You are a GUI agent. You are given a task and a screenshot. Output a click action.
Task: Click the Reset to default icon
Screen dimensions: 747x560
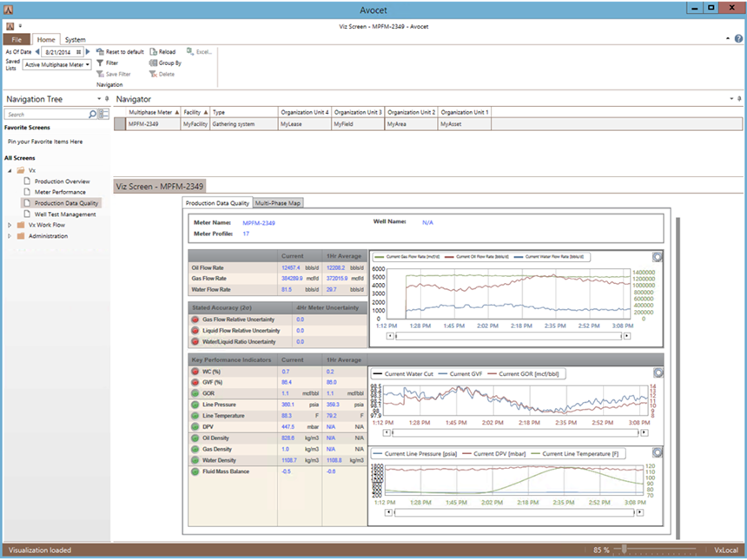(100, 52)
